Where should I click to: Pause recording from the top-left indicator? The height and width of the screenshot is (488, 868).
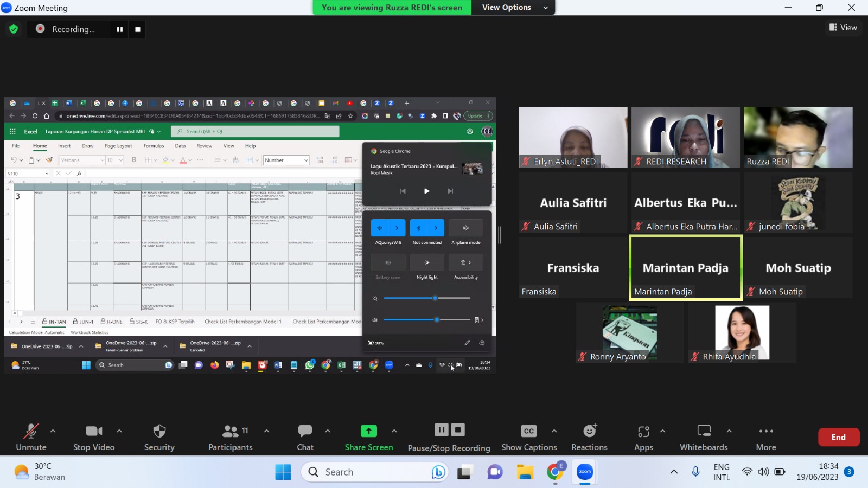(119, 29)
